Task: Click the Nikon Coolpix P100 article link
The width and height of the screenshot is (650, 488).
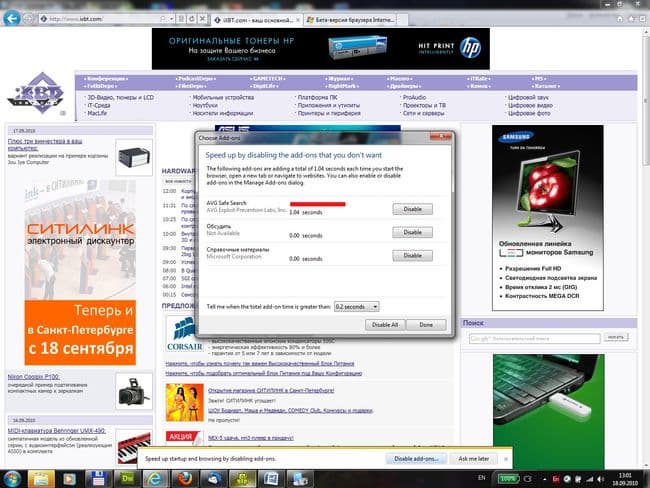Action: pyautogui.click(x=34, y=376)
